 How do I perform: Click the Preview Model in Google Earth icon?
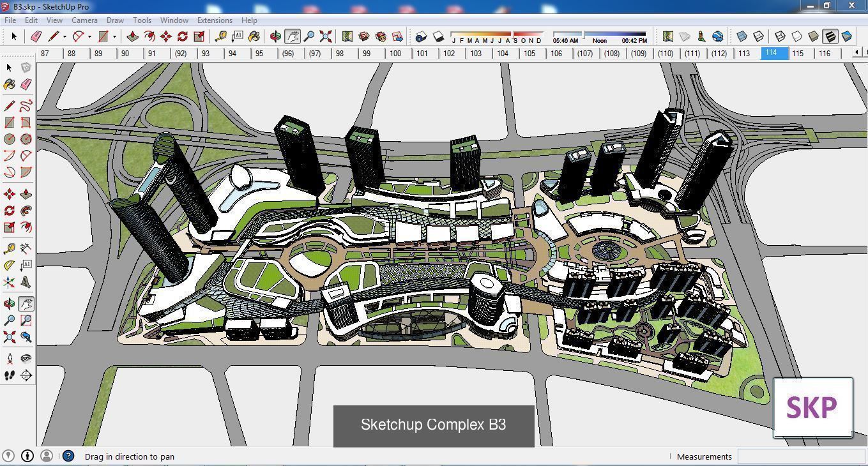(718, 36)
